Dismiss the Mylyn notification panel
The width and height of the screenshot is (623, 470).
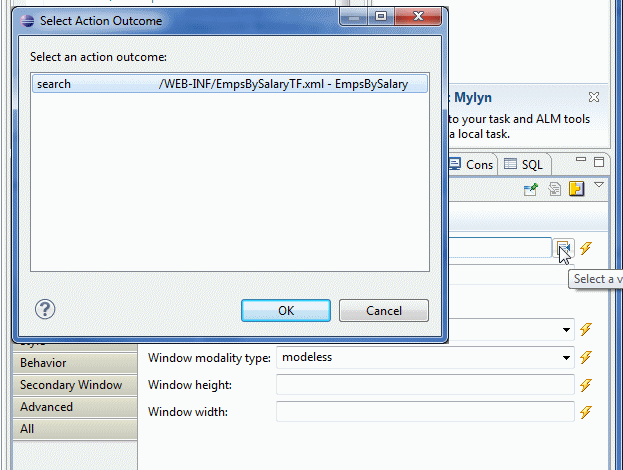[x=594, y=97]
